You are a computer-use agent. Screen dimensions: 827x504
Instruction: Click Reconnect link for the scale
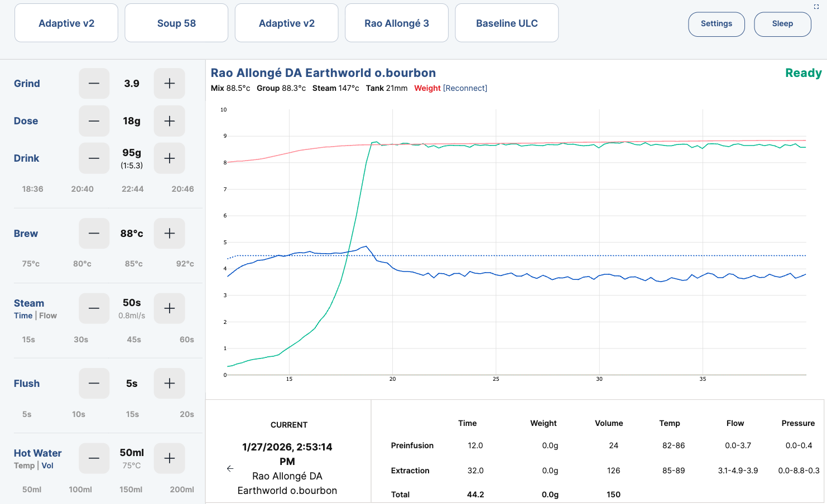[x=465, y=88]
